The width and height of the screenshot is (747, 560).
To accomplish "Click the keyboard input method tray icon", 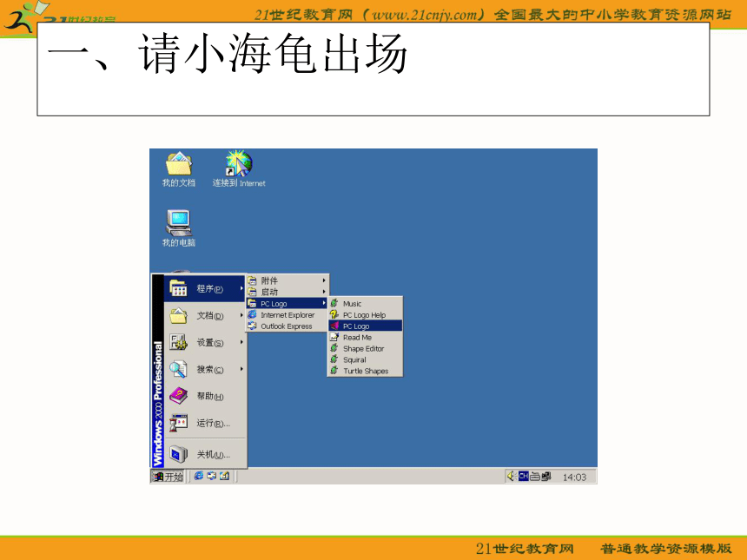I will coord(535,476).
